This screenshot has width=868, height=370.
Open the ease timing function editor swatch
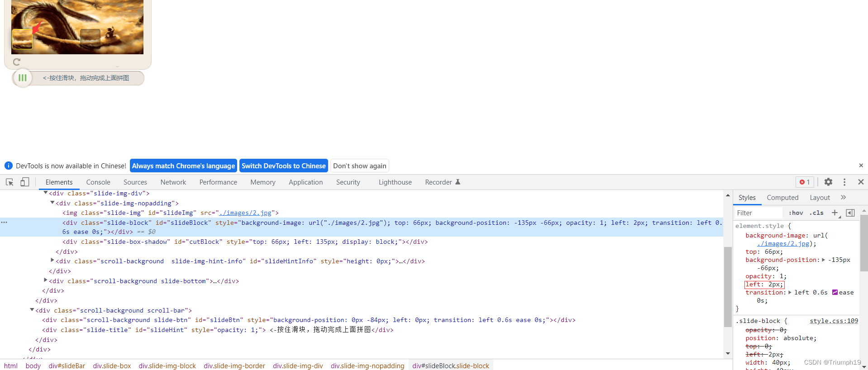835,293
